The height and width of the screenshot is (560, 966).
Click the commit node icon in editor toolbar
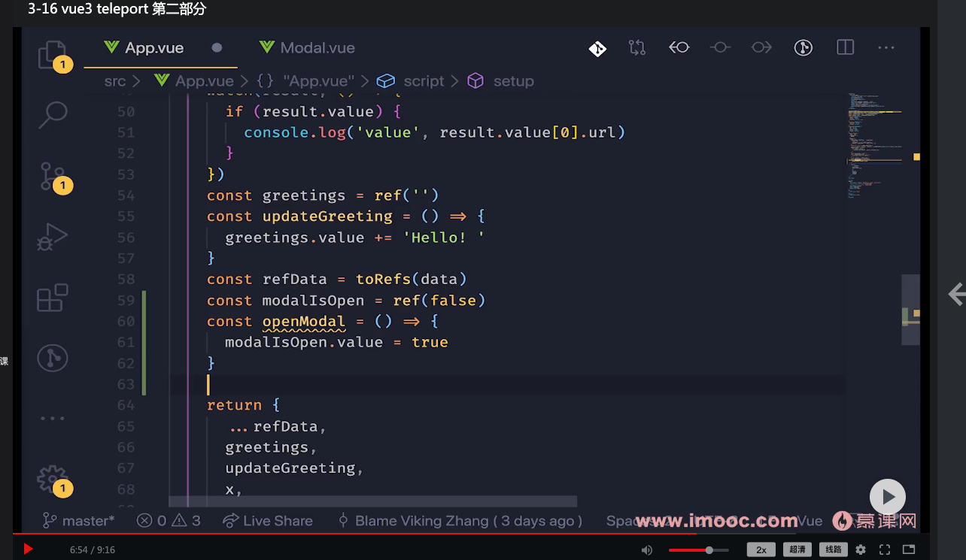pos(720,47)
